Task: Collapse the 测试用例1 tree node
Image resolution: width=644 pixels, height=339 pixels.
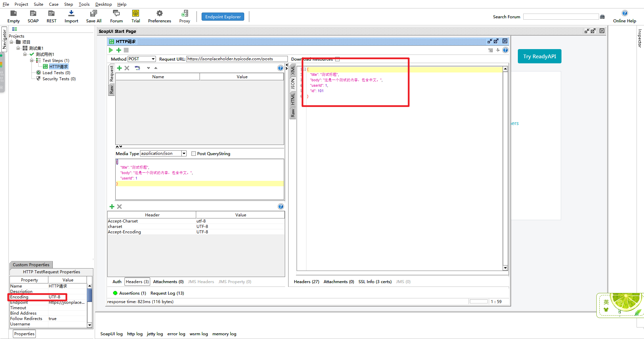Action: [25, 54]
